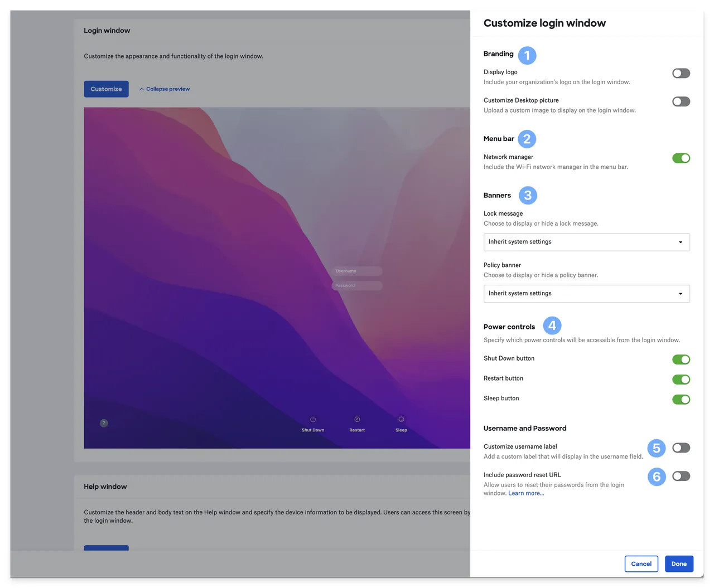This screenshot has width=714, height=588.
Task: Click the 'Banners' section heading
Action: coord(497,196)
